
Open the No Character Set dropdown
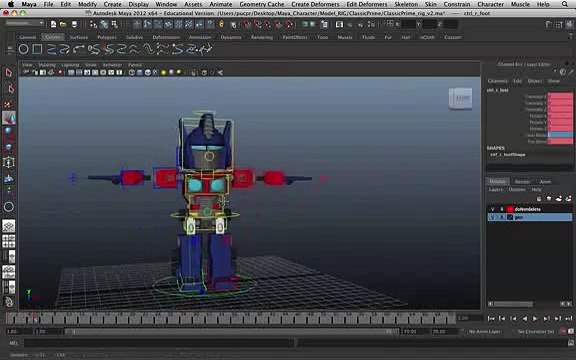coord(536,332)
